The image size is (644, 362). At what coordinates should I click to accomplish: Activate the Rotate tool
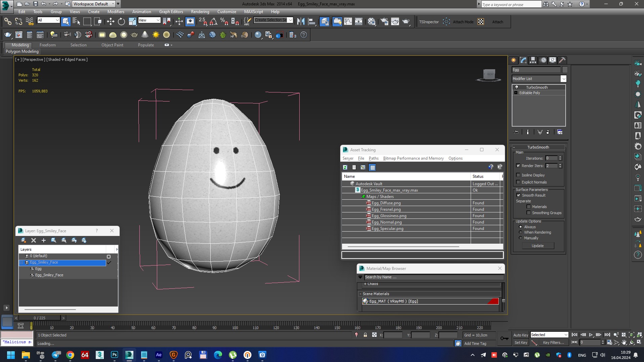[121, 22]
